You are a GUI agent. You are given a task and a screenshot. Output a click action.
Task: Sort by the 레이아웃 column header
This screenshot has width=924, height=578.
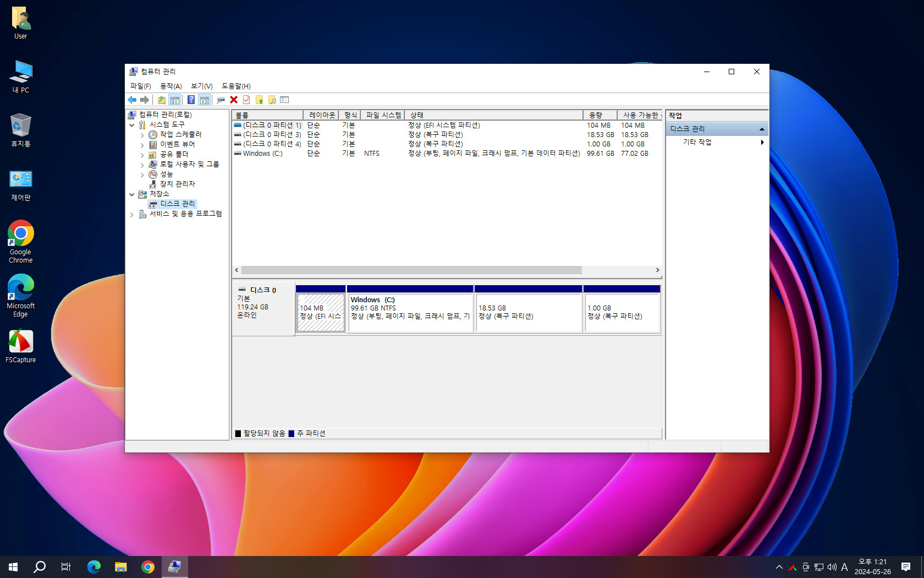(x=321, y=115)
